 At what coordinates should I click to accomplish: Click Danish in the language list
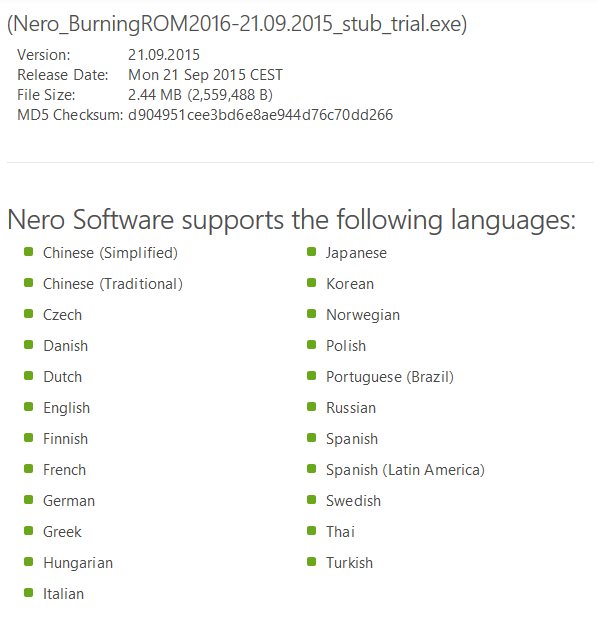coord(65,346)
